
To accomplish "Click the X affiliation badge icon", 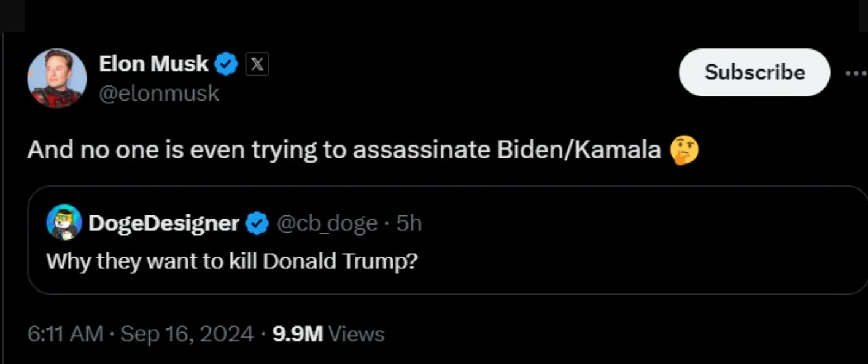I will click(257, 64).
